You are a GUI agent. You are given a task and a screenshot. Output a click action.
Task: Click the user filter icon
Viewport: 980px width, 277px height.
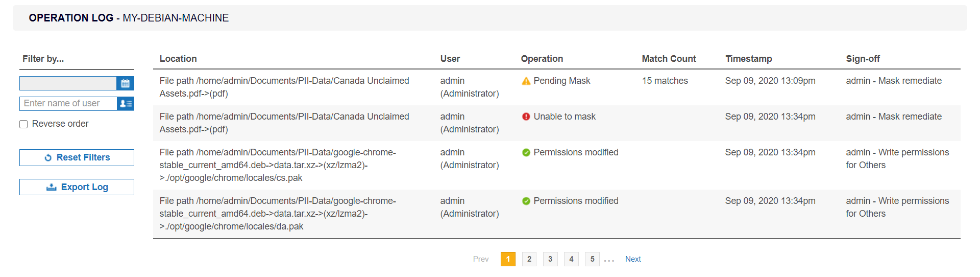(x=125, y=104)
